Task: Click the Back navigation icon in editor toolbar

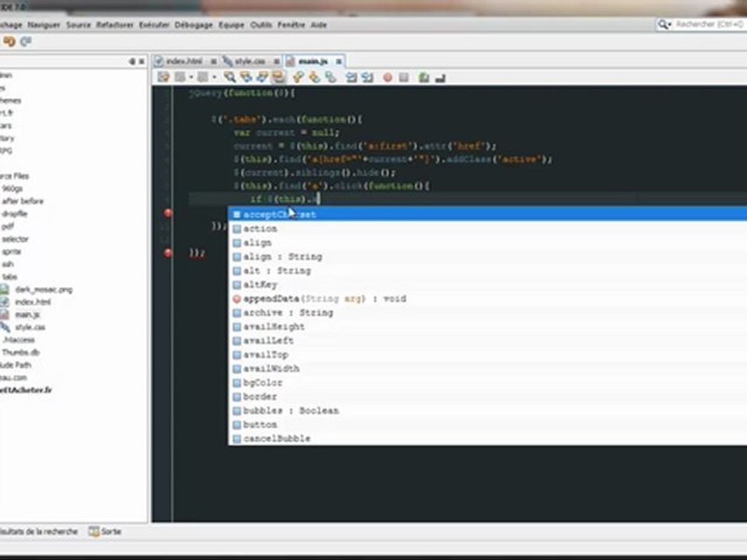Action: pyautogui.click(x=180, y=77)
